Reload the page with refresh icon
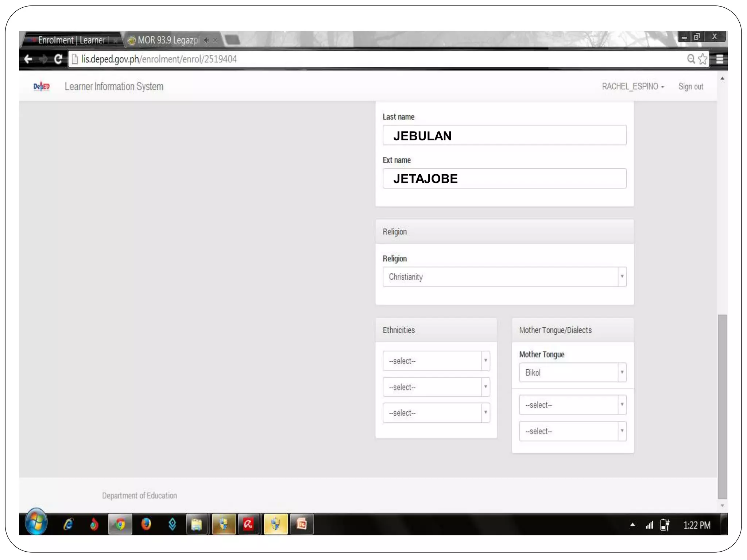 58,59
